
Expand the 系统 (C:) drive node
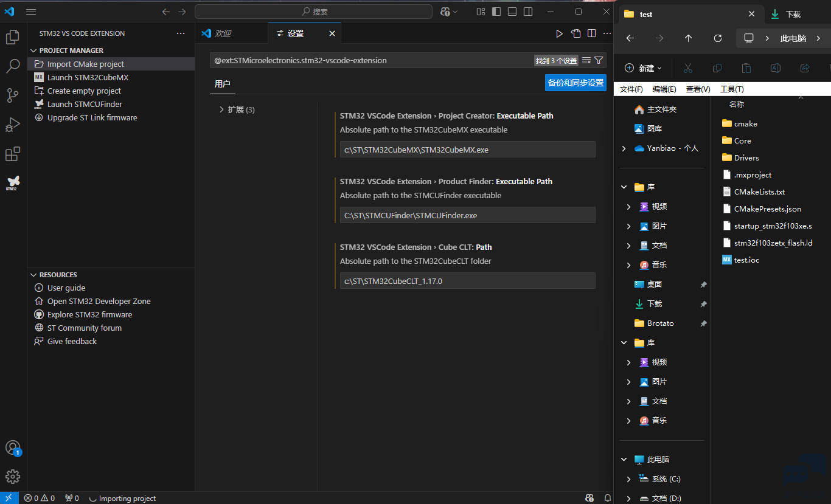(628, 479)
